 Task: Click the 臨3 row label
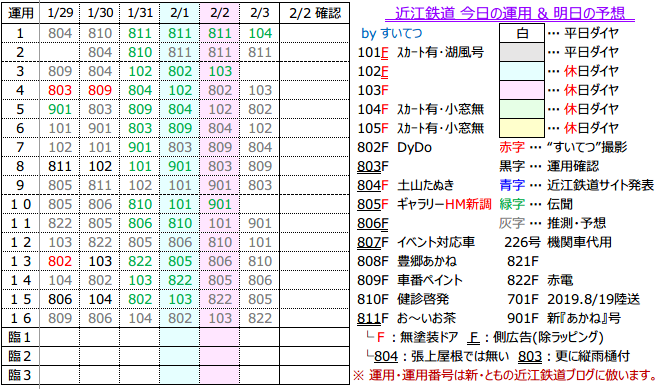[20, 375]
